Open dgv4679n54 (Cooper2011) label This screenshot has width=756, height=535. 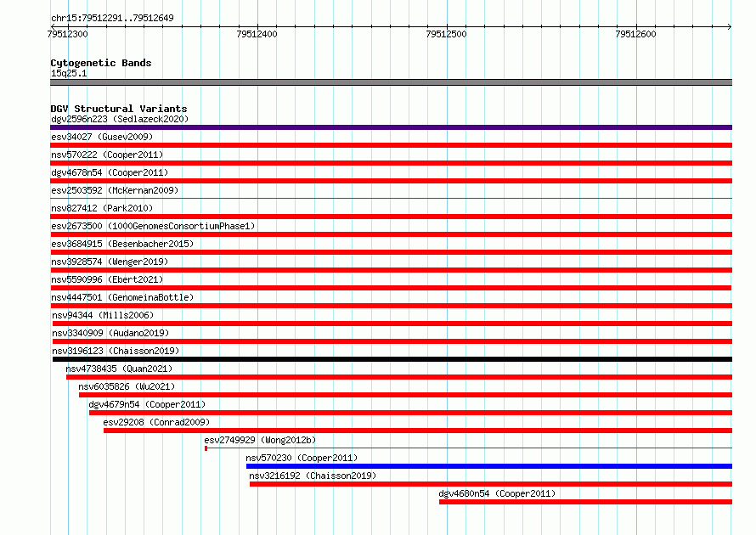click(x=147, y=404)
